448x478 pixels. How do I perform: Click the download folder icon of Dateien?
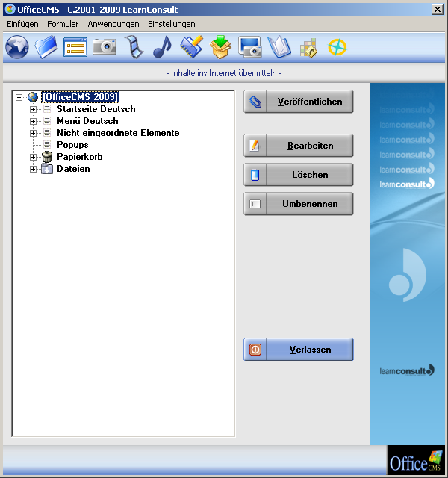[47, 169]
